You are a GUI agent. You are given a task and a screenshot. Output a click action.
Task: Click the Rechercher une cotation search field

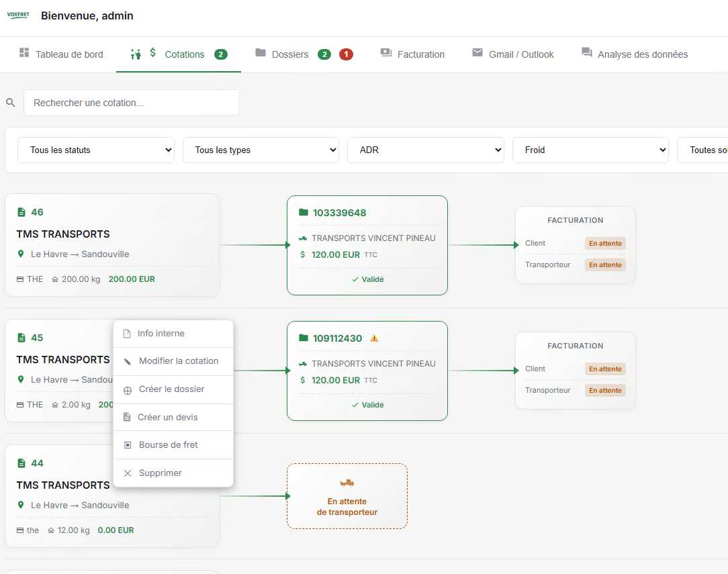coord(131,102)
